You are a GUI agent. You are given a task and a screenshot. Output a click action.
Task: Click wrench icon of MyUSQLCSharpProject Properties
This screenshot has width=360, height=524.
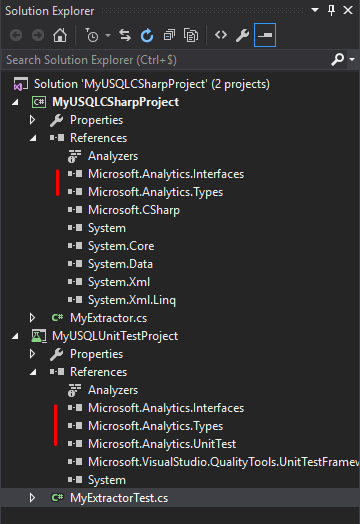[x=56, y=120]
